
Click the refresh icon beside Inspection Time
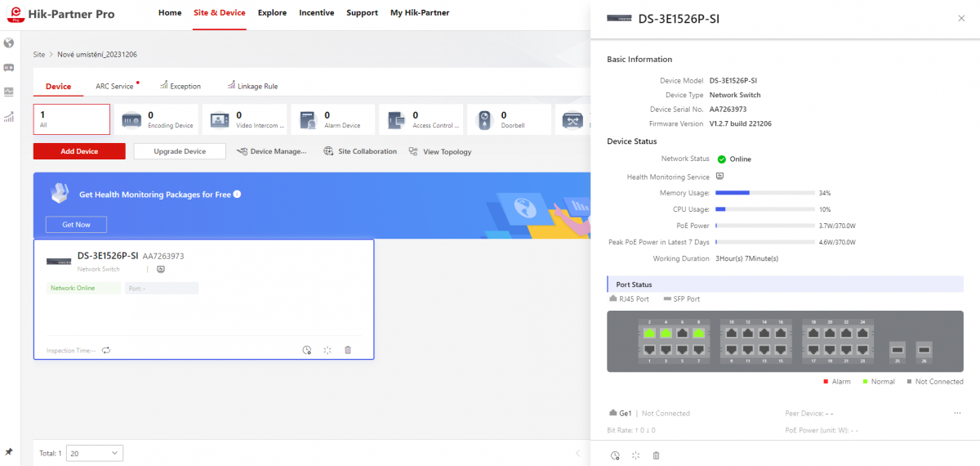coord(106,350)
